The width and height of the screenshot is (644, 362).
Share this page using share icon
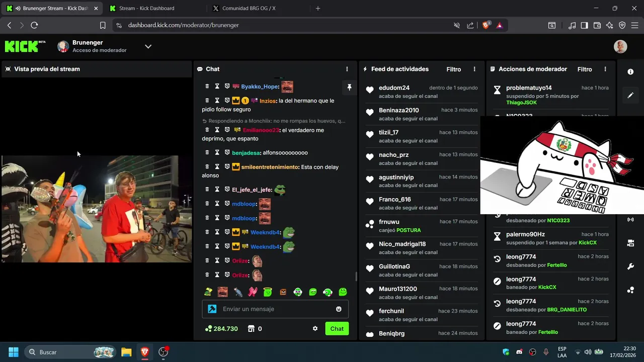tap(470, 25)
